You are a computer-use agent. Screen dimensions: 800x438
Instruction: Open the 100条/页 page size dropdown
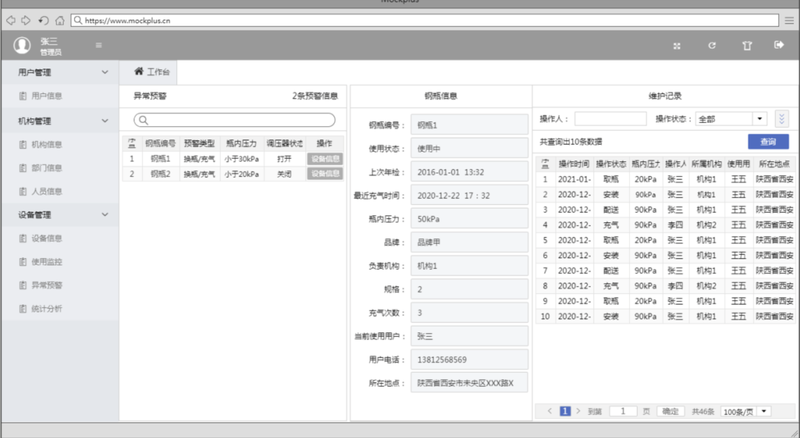click(750, 411)
